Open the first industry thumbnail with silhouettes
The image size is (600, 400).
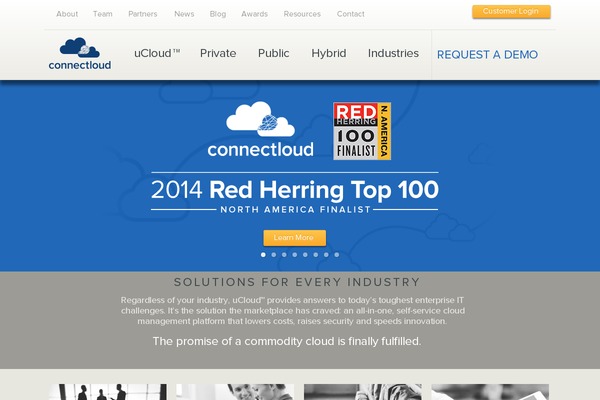point(108,392)
